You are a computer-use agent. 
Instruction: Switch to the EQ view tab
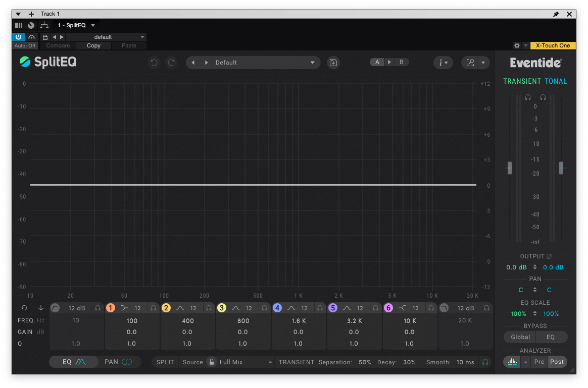(x=74, y=362)
